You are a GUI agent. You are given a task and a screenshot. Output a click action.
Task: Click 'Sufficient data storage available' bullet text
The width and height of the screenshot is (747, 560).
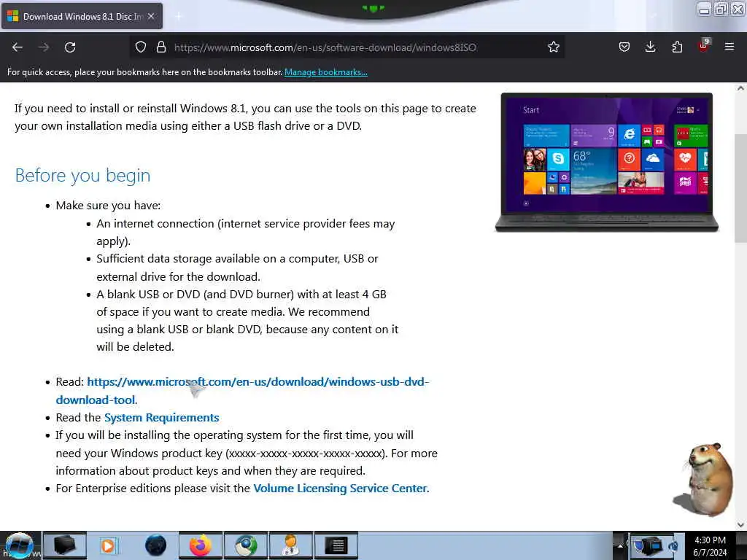coord(237,268)
